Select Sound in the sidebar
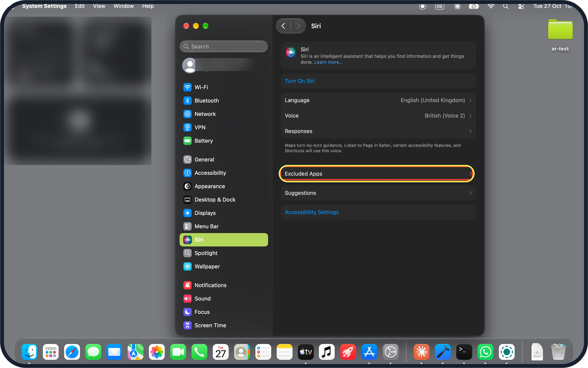The height and width of the screenshot is (368, 588). pyautogui.click(x=224, y=299)
